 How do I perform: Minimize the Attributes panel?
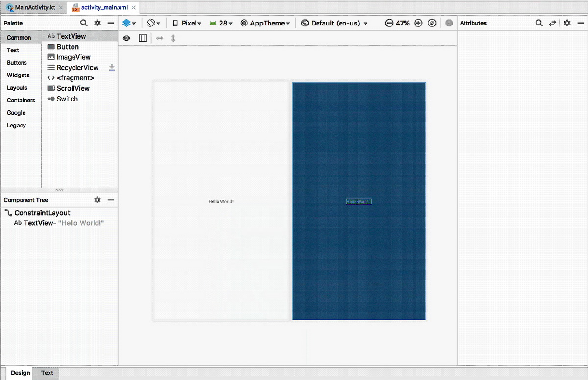pyautogui.click(x=580, y=23)
